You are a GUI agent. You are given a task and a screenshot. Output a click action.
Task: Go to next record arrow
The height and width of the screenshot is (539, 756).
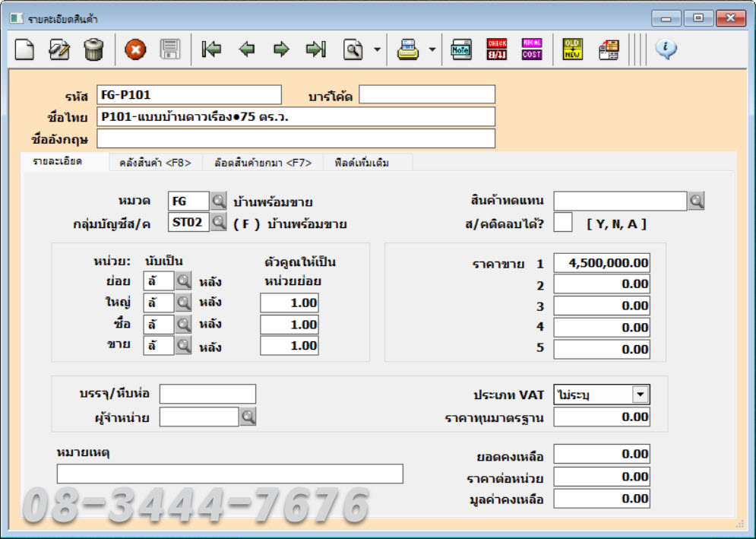click(281, 49)
